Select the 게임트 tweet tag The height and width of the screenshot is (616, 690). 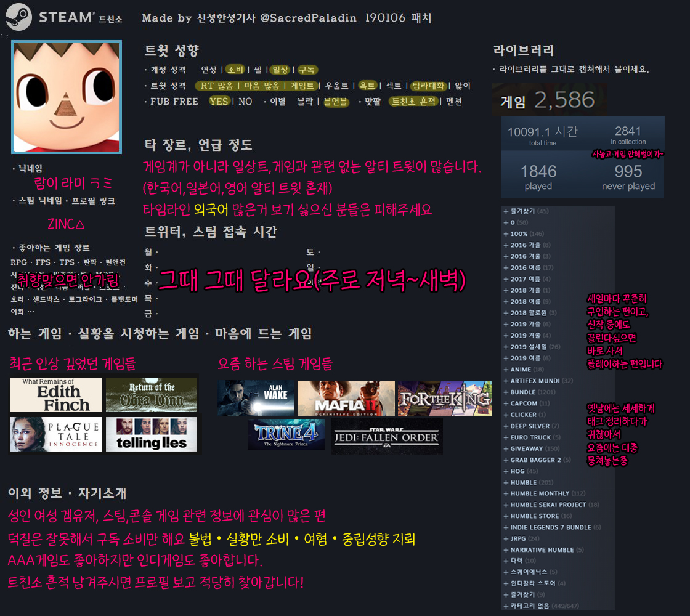[x=302, y=86]
